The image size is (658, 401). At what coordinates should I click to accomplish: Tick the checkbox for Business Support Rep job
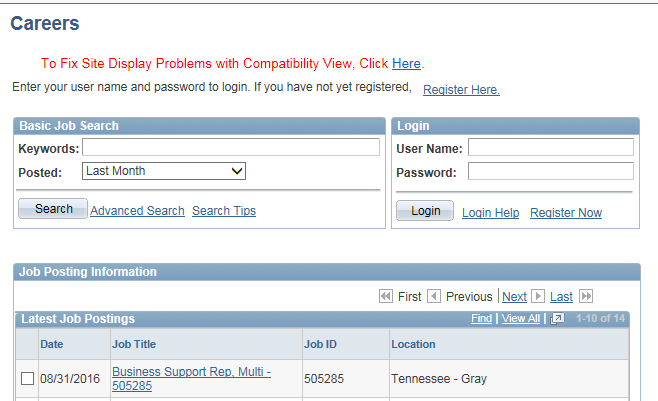click(28, 378)
